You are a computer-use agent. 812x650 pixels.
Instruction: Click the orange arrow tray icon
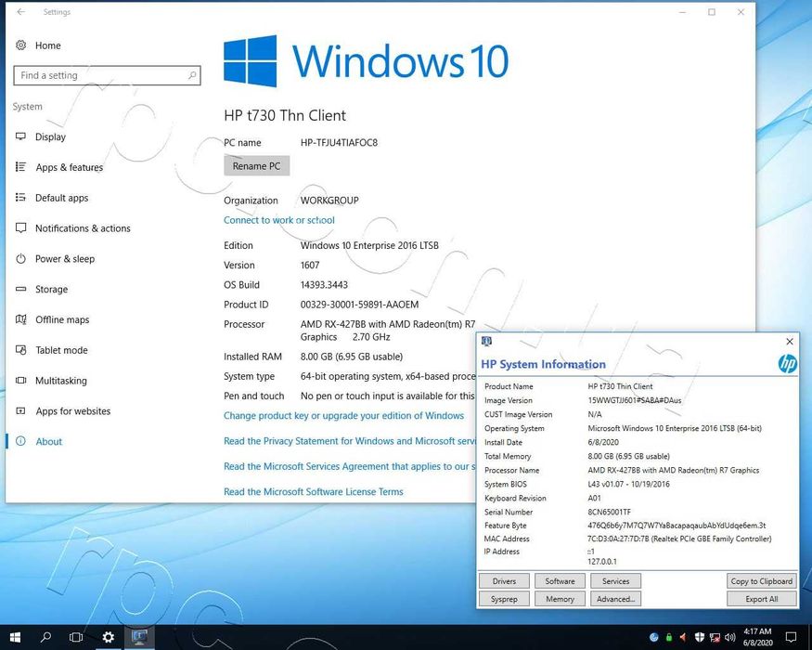pos(684,637)
